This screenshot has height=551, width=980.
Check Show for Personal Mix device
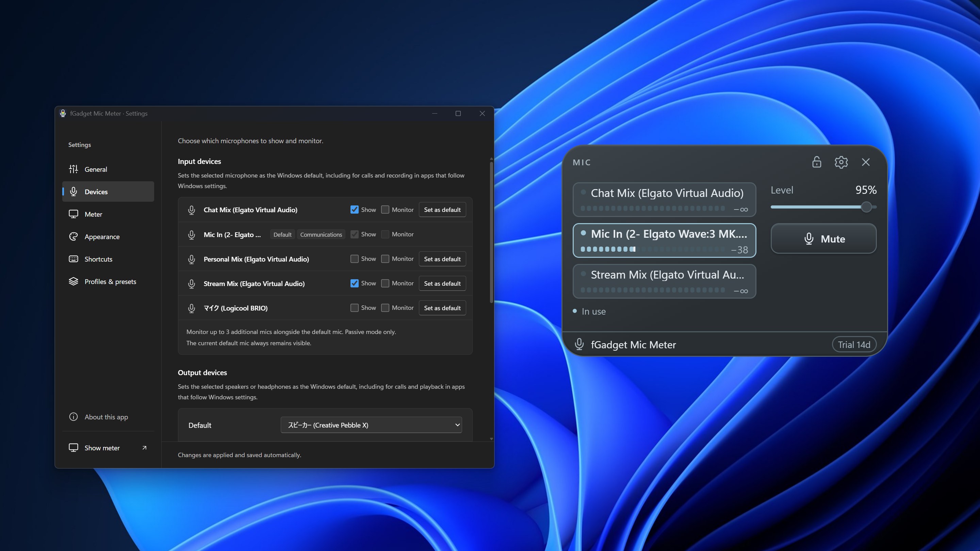(354, 258)
